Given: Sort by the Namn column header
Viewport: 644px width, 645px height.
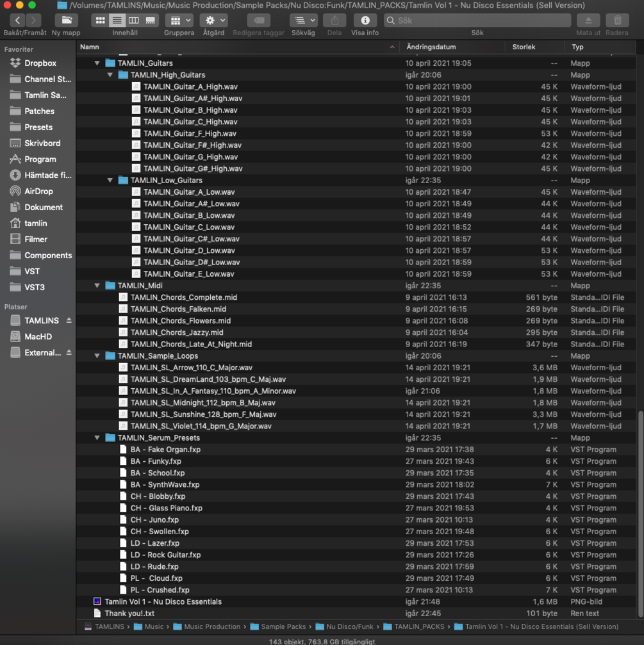Looking at the screenshot, I should (237, 47).
